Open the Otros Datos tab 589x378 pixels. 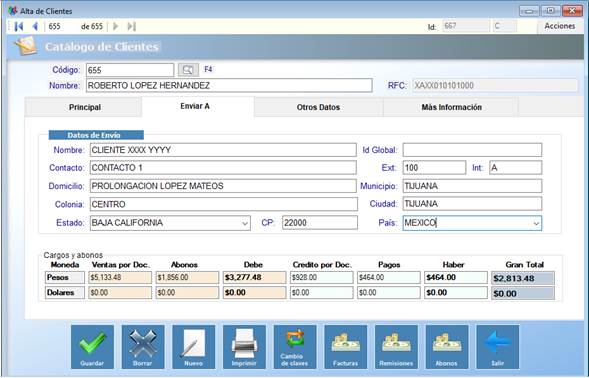319,107
